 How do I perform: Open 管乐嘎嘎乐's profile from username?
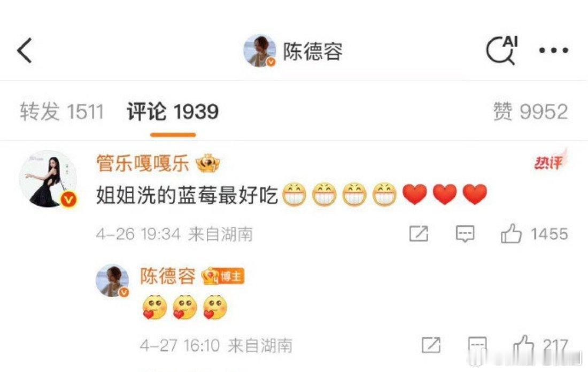[x=143, y=164]
